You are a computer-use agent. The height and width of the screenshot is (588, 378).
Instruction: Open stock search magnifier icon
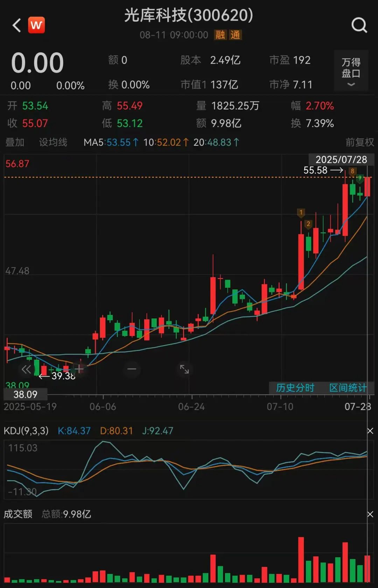(x=359, y=25)
